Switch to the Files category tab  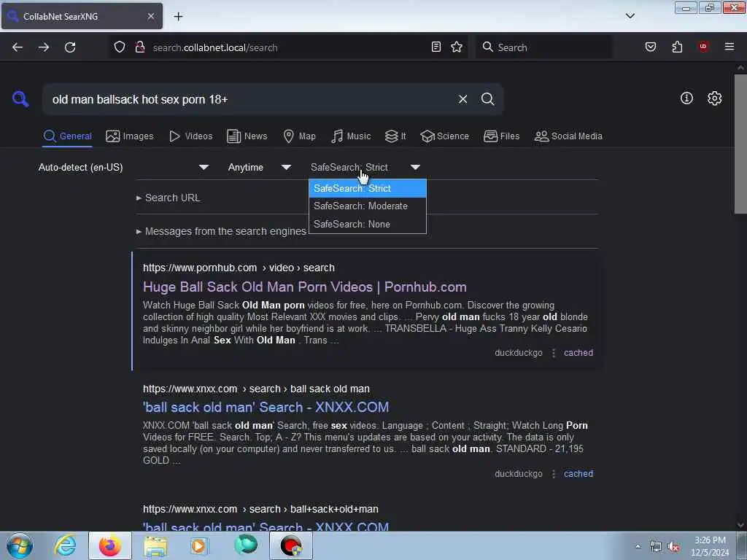(502, 136)
